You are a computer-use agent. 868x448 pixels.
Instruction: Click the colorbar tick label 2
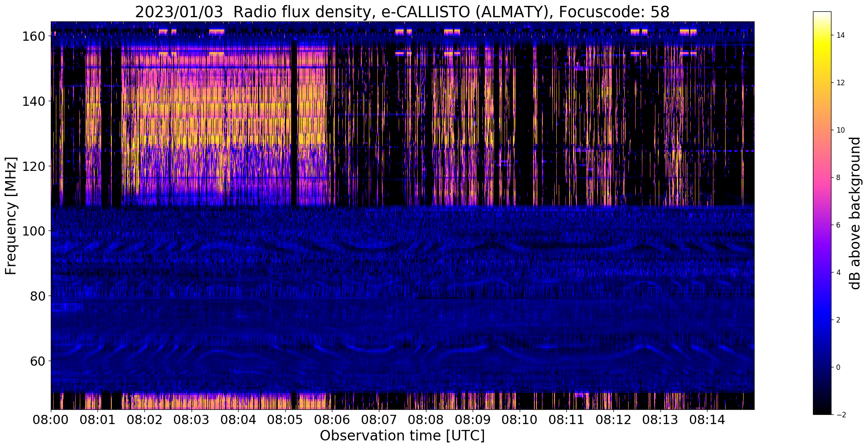click(x=839, y=320)
